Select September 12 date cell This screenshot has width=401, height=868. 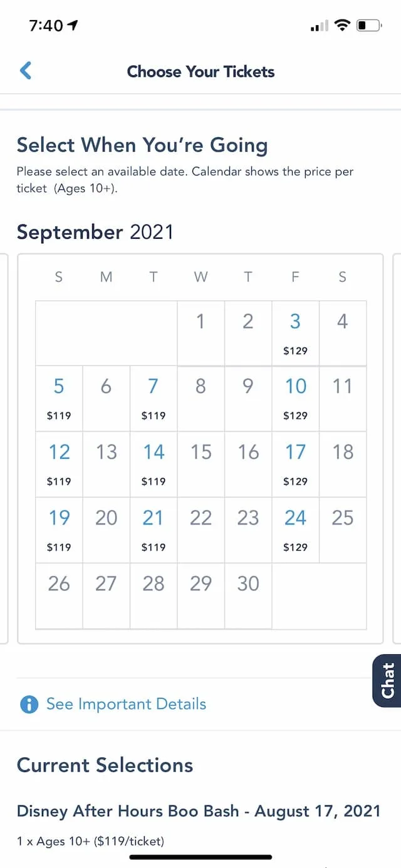tap(59, 465)
